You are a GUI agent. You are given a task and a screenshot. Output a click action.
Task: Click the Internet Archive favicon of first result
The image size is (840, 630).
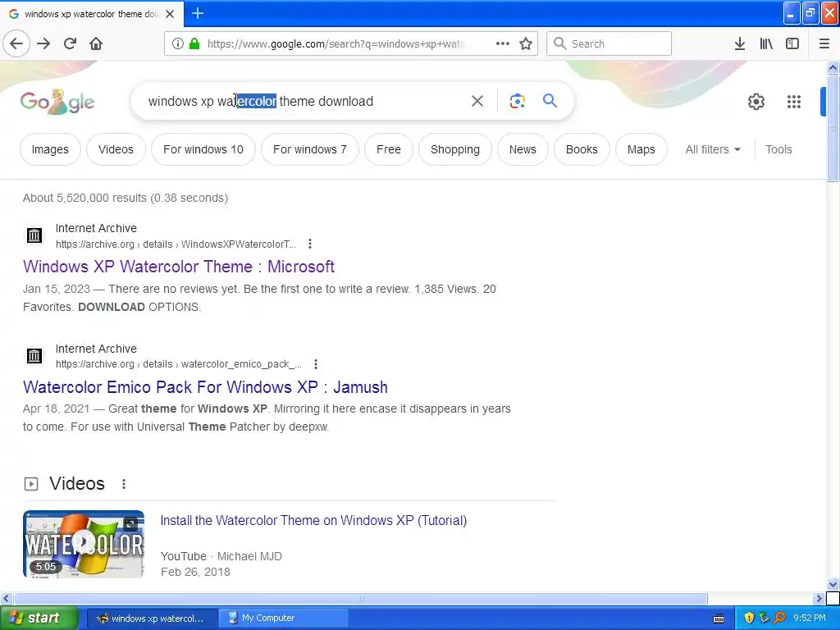coord(34,235)
